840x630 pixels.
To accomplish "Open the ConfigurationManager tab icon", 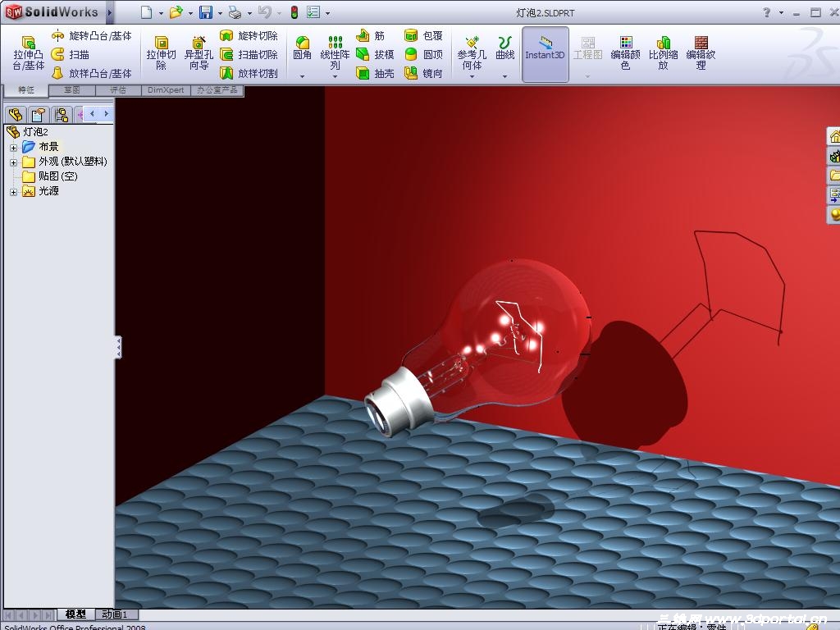I will [x=61, y=114].
